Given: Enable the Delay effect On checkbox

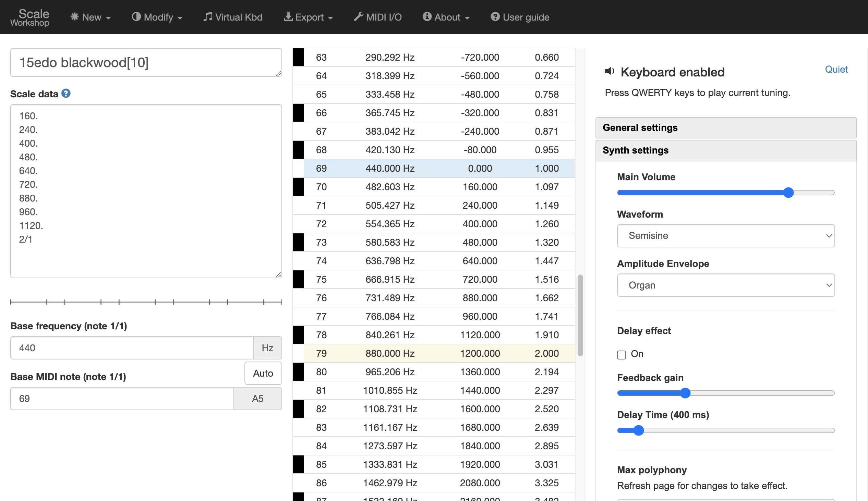Looking at the screenshot, I should click(621, 355).
